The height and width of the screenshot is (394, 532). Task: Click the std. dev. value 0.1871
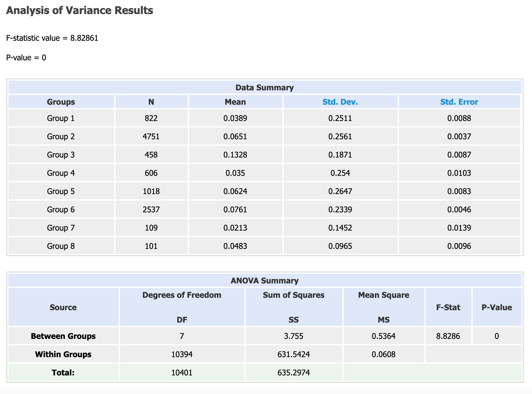pos(340,155)
